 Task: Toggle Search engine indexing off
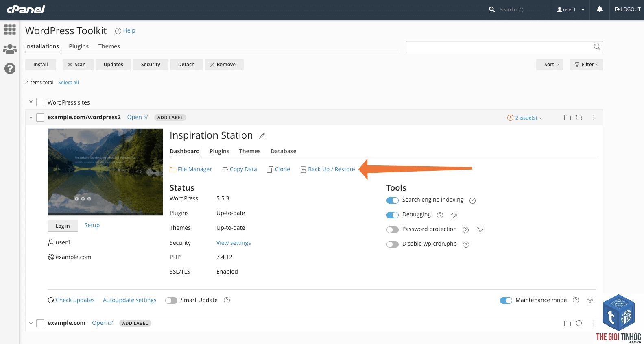pos(392,200)
